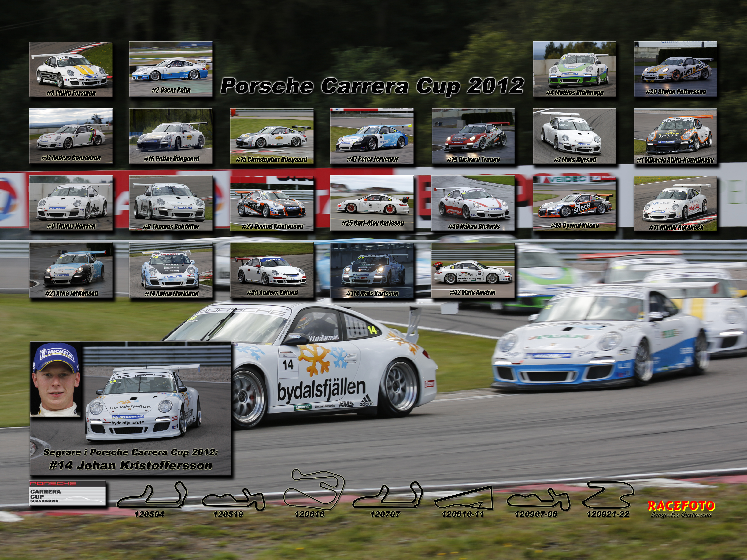The width and height of the screenshot is (747, 560).
Task: Click the race date label 120504
Action: (x=149, y=514)
